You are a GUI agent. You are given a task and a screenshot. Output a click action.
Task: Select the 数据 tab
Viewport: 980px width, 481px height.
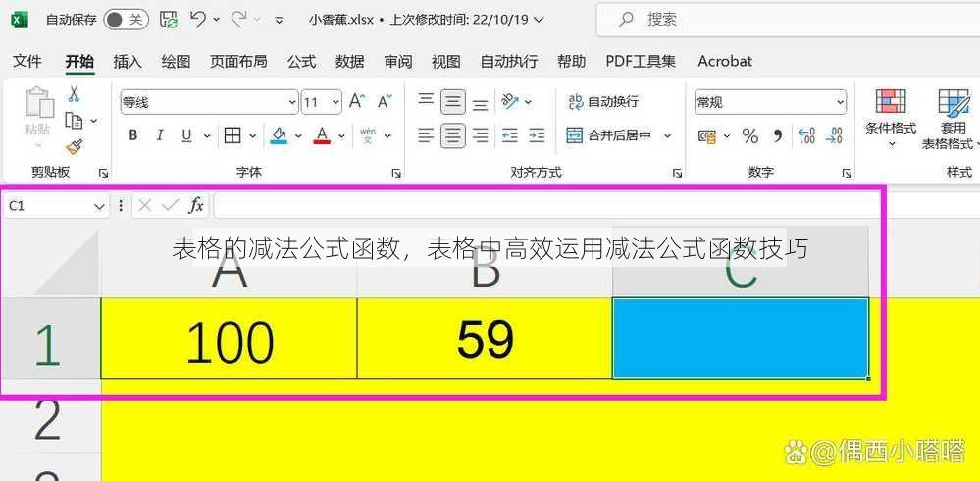tap(350, 61)
